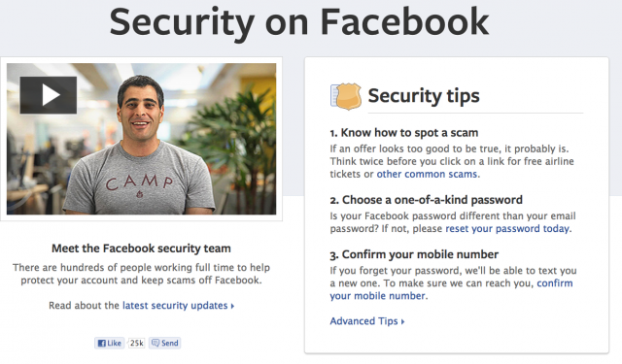Click the Facebook Like button
This screenshot has height=364, width=622.
(x=110, y=343)
